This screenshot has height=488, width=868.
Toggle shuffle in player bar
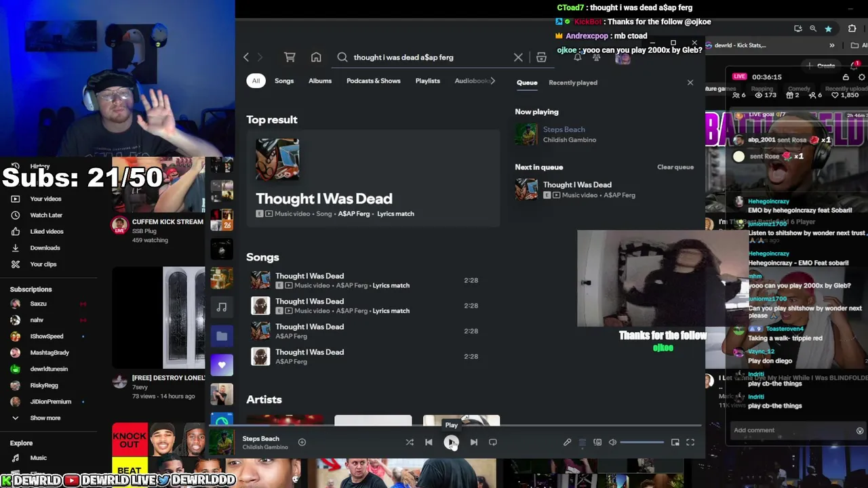pyautogui.click(x=410, y=443)
